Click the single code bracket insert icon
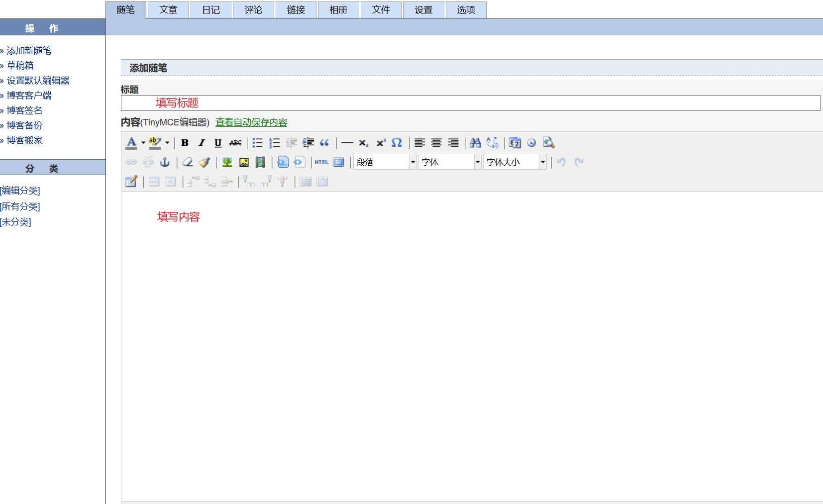 pos(299,162)
